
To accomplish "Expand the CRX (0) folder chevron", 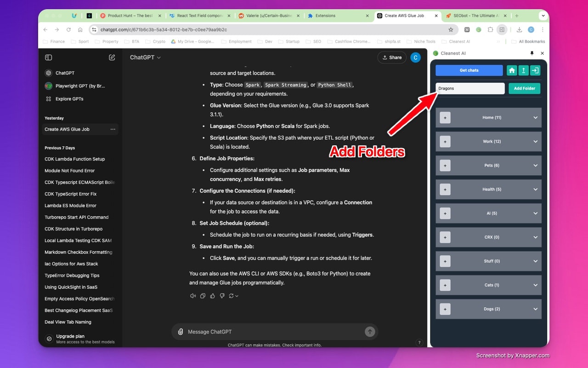I will click(x=535, y=237).
